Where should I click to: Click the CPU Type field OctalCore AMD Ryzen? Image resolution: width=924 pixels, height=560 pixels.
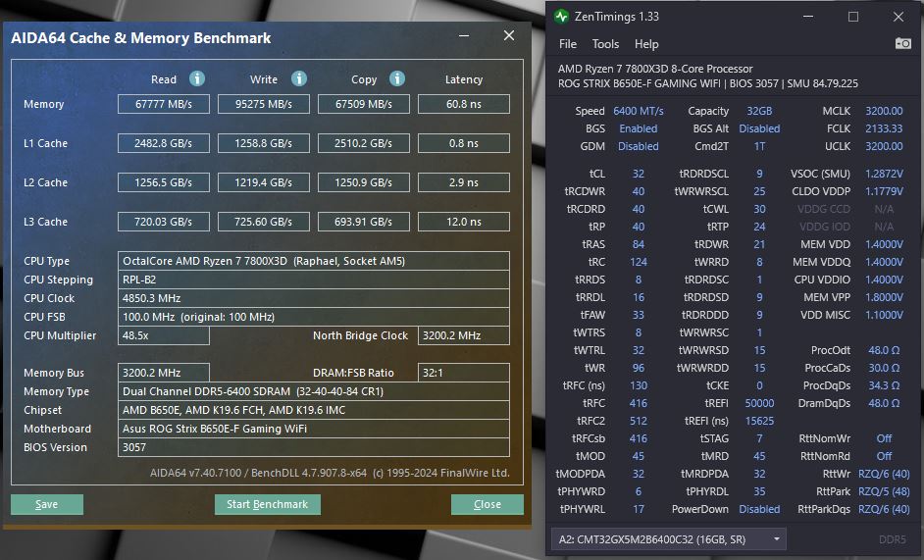[314, 261]
